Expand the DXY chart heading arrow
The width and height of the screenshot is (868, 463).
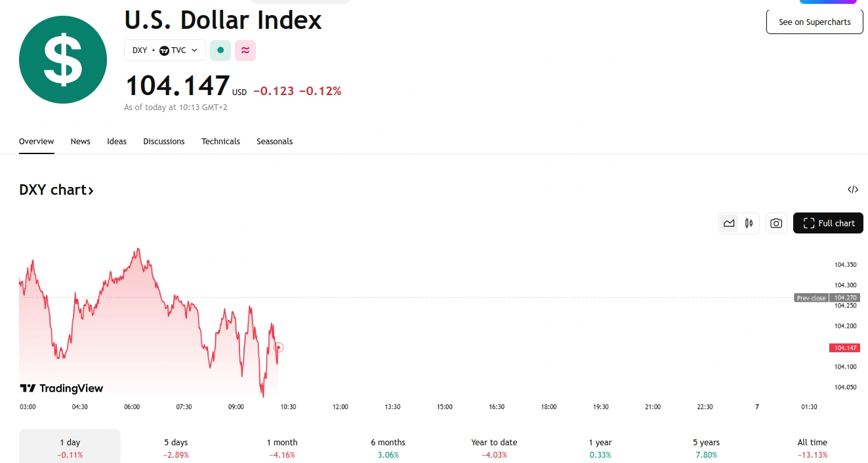[91, 191]
